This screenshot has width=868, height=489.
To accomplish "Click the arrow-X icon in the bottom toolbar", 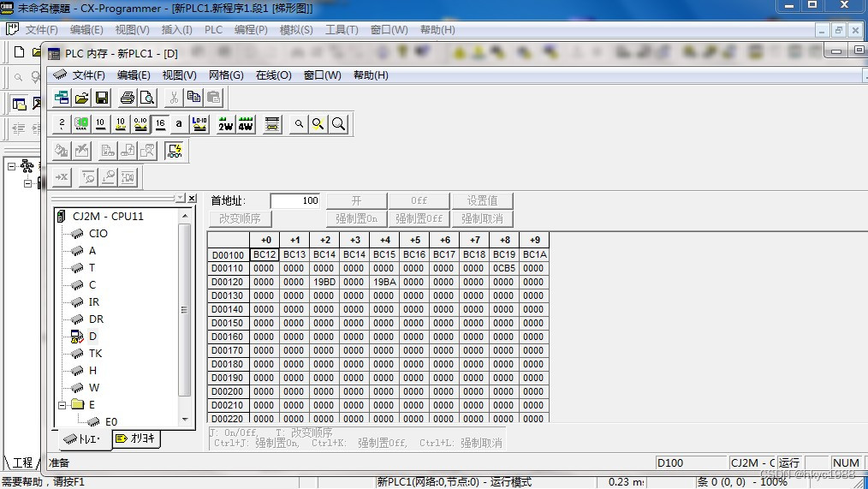I will pos(62,177).
